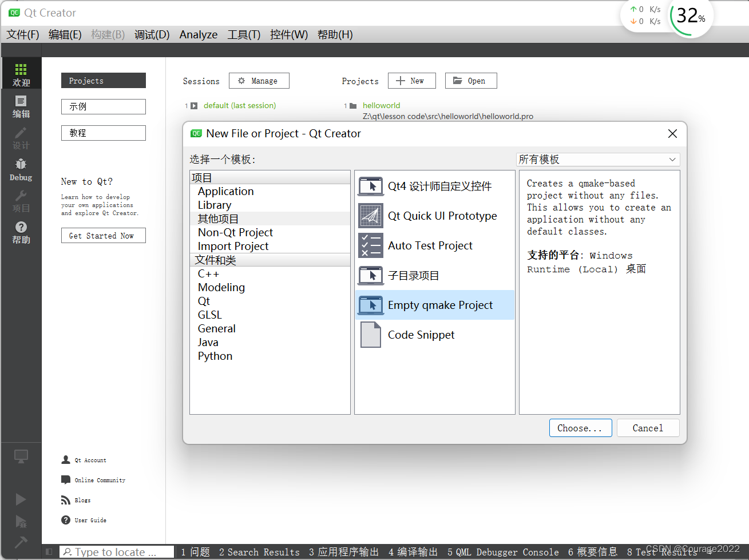This screenshot has height=560, width=749.
Task: Select Import Project category
Action: pos(270,246)
